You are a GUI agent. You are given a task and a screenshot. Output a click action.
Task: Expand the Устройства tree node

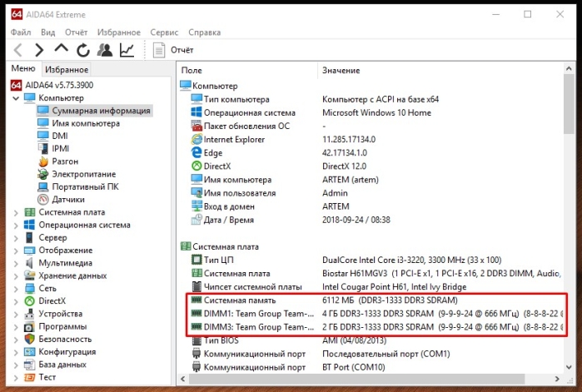[x=16, y=314]
